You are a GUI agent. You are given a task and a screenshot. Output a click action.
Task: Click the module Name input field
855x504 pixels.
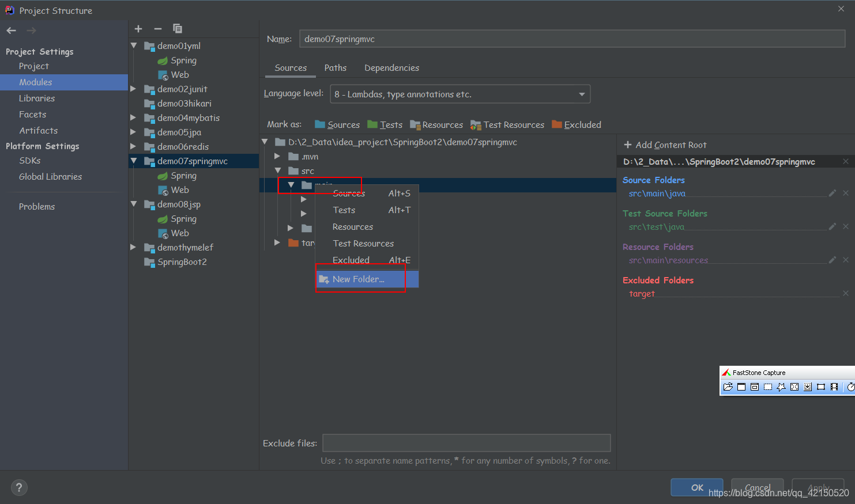tap(572, 39)
